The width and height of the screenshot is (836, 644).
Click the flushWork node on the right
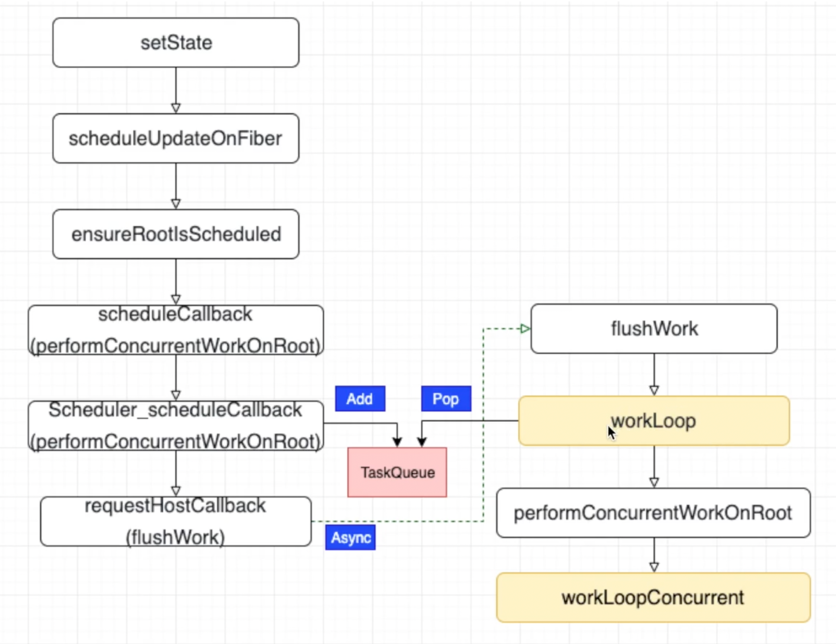tap(654, 328)
